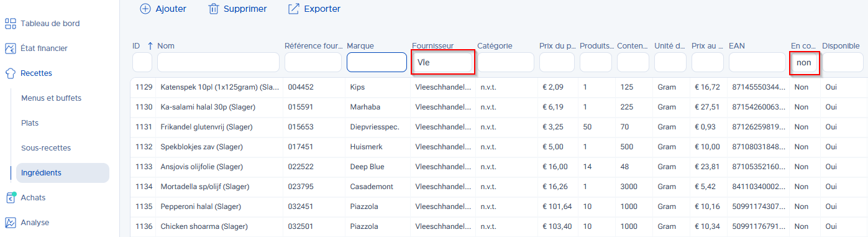Select the Chicken shoarma (Slager) row
868x237 pixels.
pyautogui.click(x=499, y=226)
